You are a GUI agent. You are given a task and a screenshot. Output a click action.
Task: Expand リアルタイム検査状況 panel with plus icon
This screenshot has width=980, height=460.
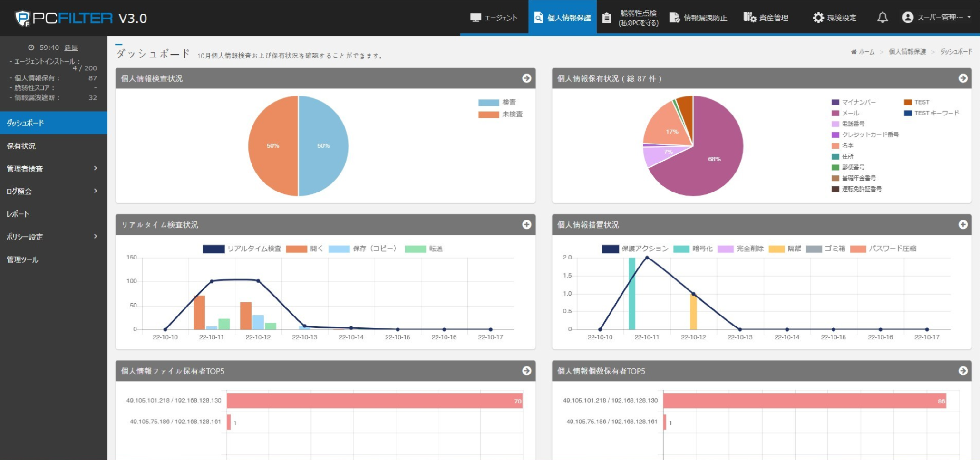[526, 225]
